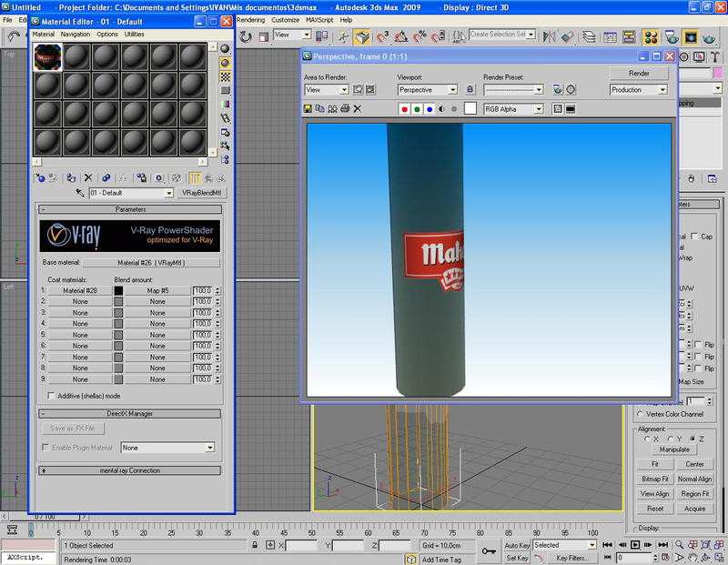
Task: Click the Bitmap Fit button
Action: tap(653, 479)
